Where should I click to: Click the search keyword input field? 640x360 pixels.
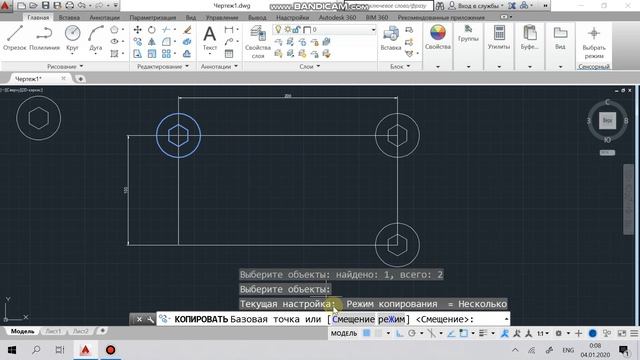tap(389, 6)
